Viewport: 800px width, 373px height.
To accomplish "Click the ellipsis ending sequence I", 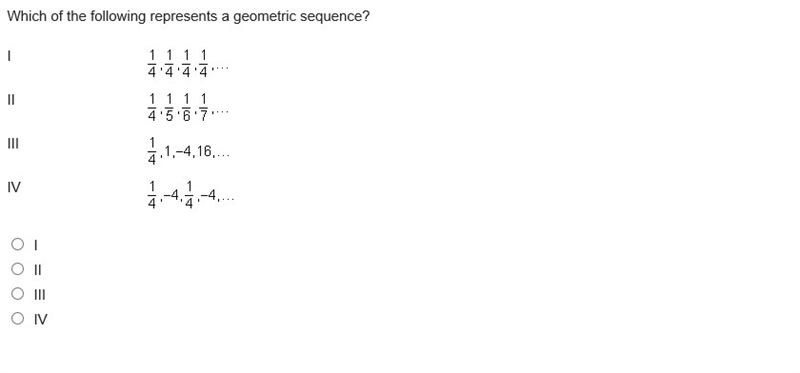I will click(x=222, y=67).
